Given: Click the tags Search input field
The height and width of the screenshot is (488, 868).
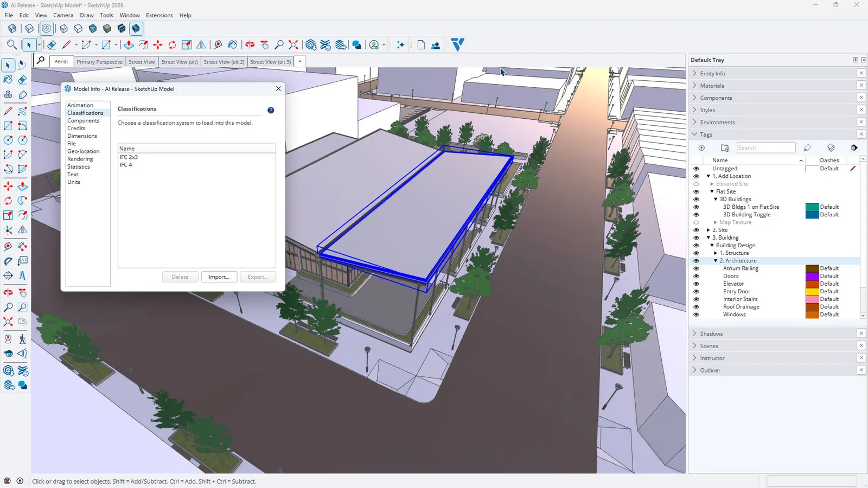Looking at the screenshot, I should point(765,147).
